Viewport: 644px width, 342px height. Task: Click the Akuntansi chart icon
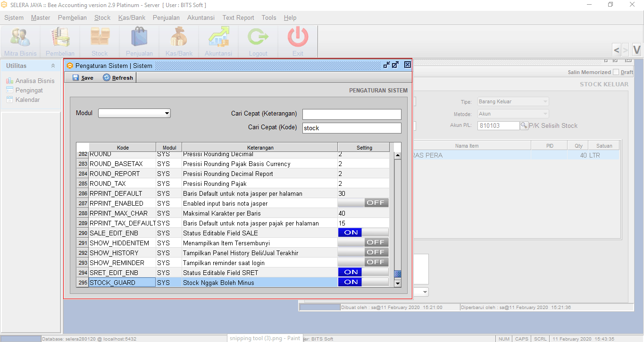pyautogui.click(x=218, y=38)
